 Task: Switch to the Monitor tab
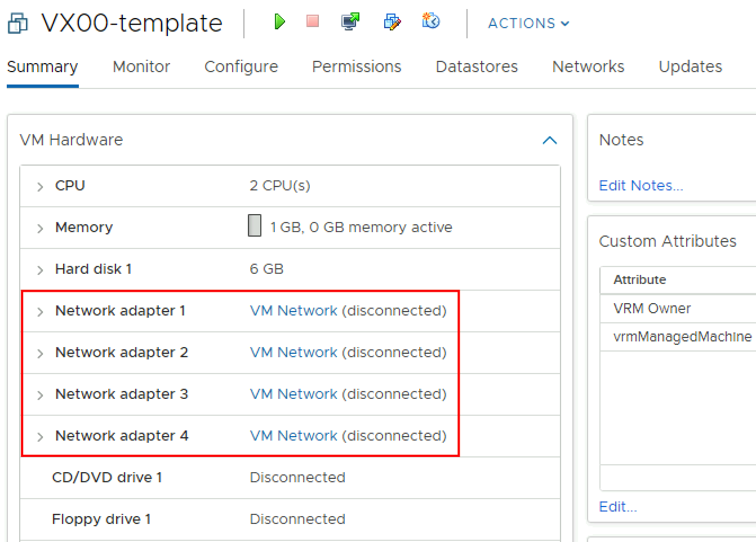(141, 66)
